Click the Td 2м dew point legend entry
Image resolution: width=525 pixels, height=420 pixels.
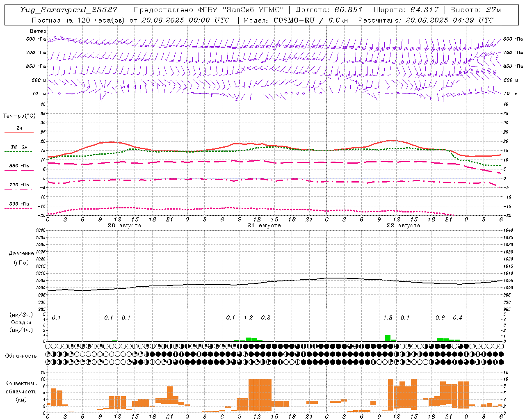coord(19,147)
